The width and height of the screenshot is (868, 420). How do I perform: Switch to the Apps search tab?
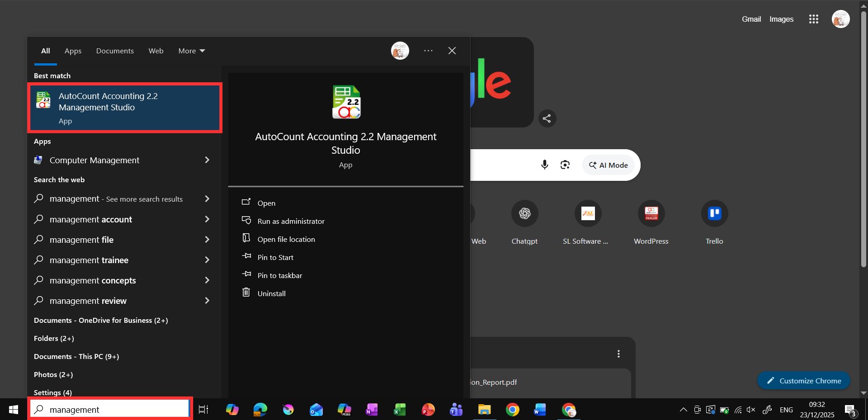(x=73, y=51)
